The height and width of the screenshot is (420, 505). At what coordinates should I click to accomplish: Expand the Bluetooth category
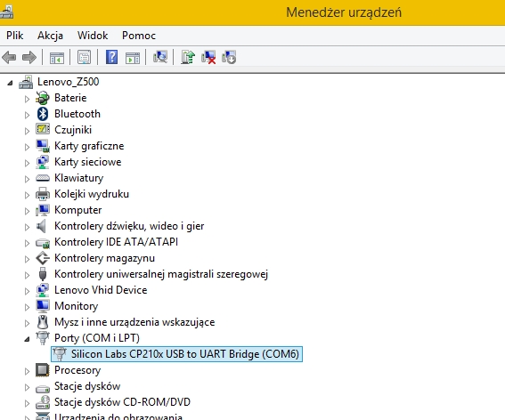point(27,115)
